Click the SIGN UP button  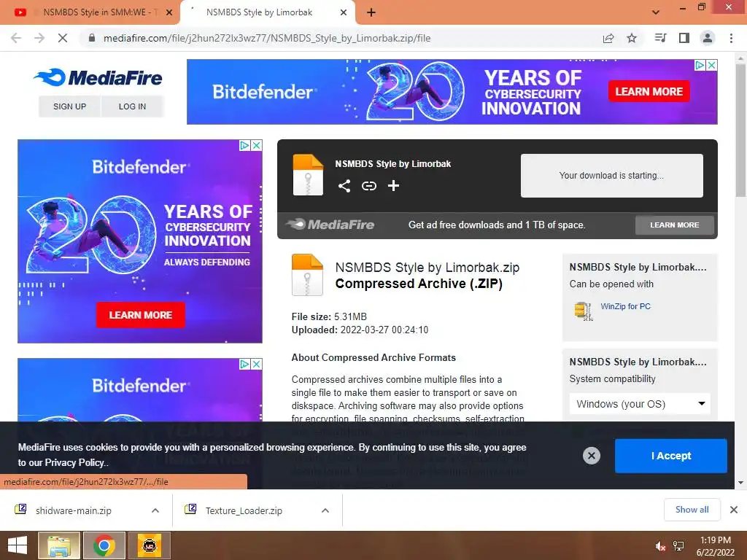(x=69, y=106)
